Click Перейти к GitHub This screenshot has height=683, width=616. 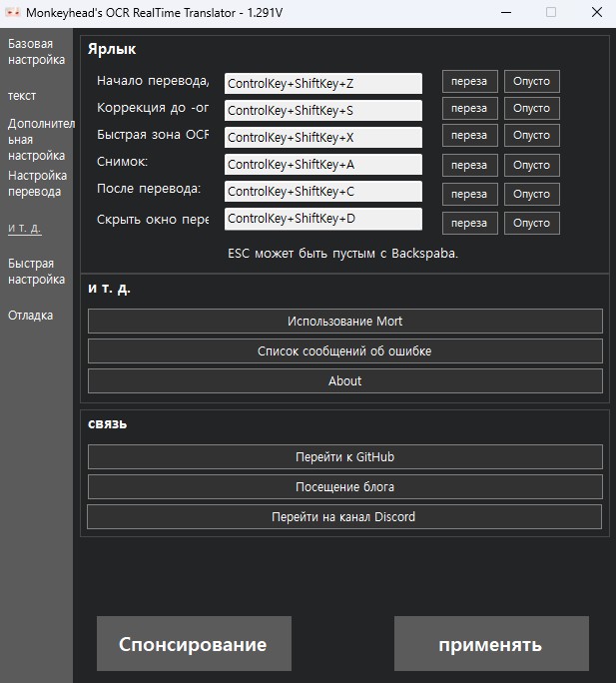345,457
